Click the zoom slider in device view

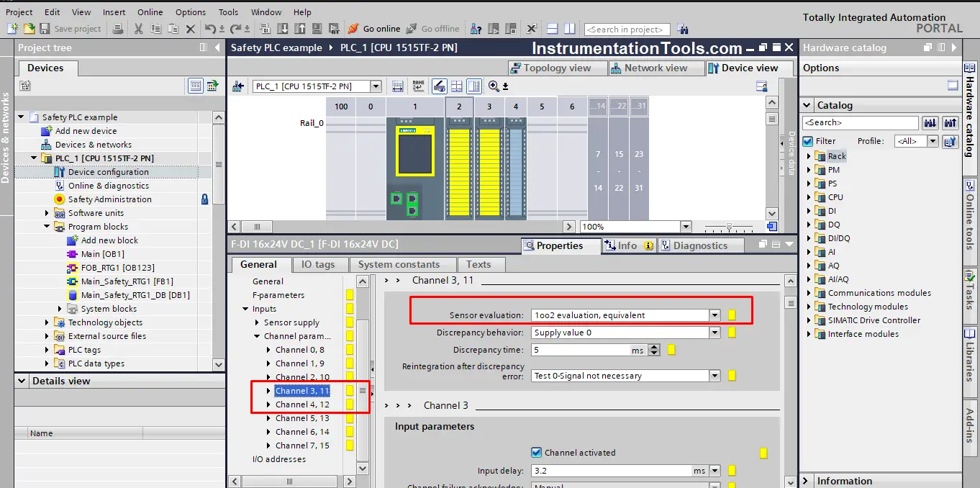point(730,227)
